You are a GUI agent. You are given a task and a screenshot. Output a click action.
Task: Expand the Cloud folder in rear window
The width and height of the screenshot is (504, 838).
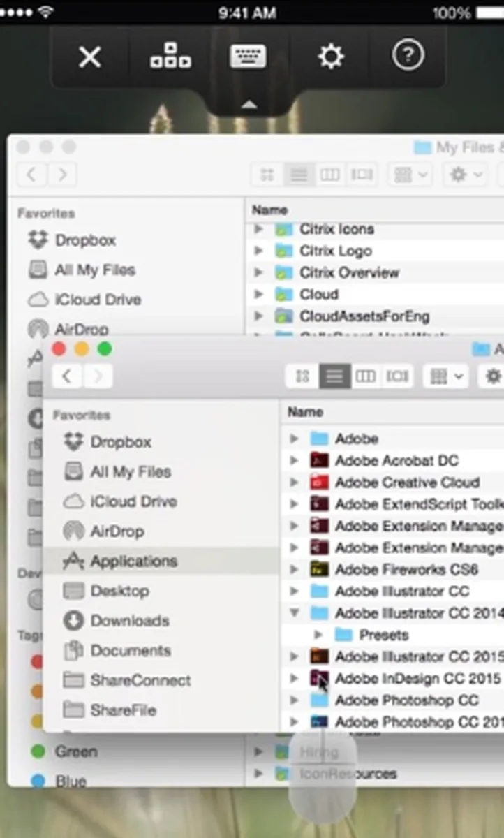click(259, 295)
